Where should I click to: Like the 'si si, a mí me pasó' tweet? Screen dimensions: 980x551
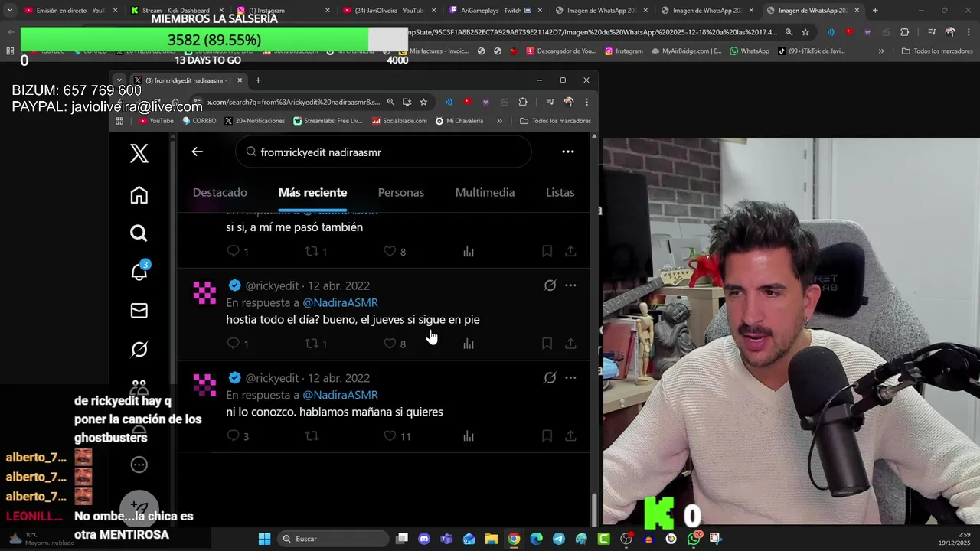pyautogui.click(x=390, y=251)
